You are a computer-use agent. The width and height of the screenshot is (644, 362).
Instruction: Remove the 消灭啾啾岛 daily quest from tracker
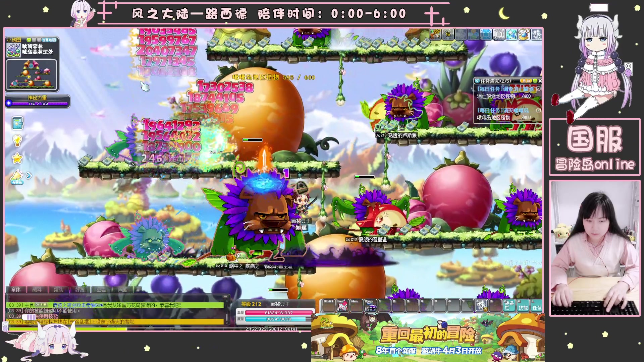(x=538, y=110)
